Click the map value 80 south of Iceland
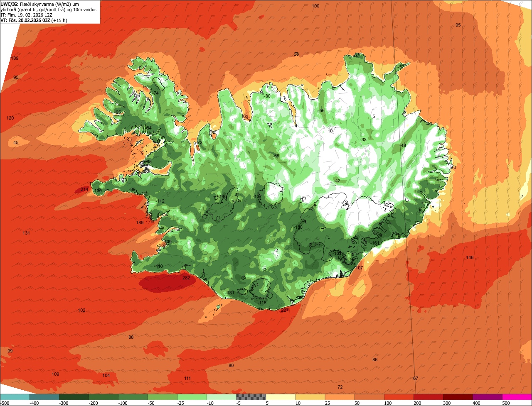The width and height of the screenshot is (532, 406). [x=231, y=365]
